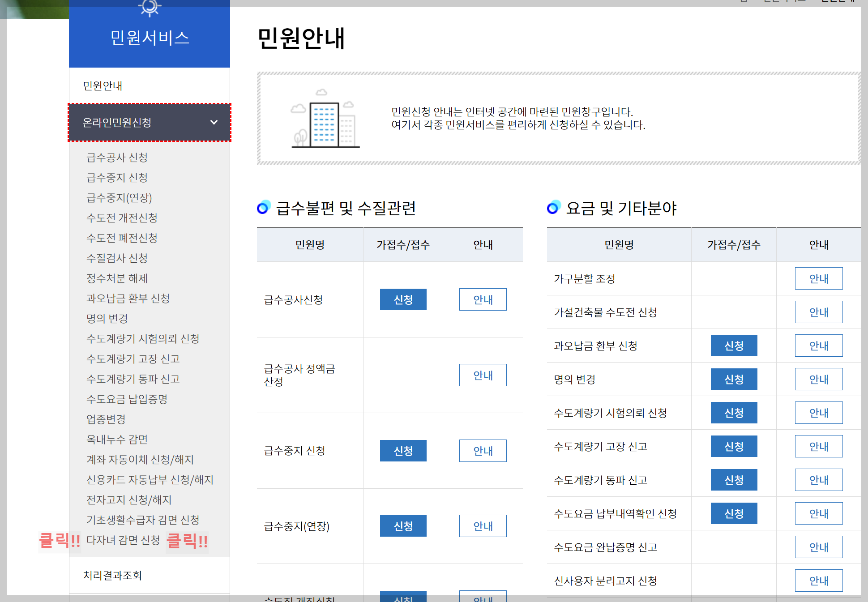
Task: Click blue circle icon beside 급수불편 및 수질관련
Action: pyautogui.click(x=264, y=207)
